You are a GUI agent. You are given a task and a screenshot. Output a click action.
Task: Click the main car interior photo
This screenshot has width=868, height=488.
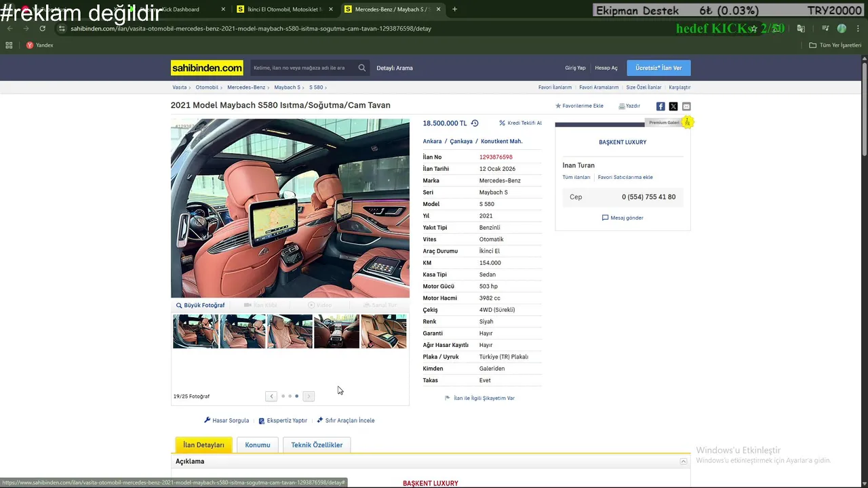pyautogui.click(x=290, y=208)
